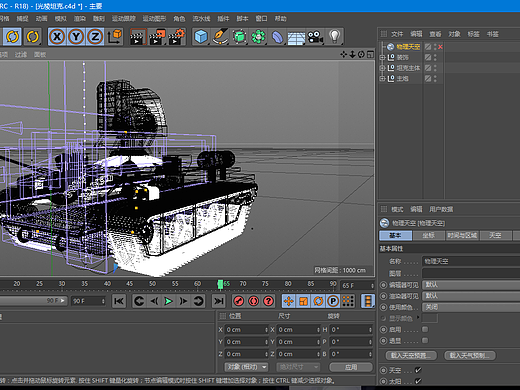
Task: Toggle the Y axis lock
Action: pyautogui.click(x=76, y=36)
